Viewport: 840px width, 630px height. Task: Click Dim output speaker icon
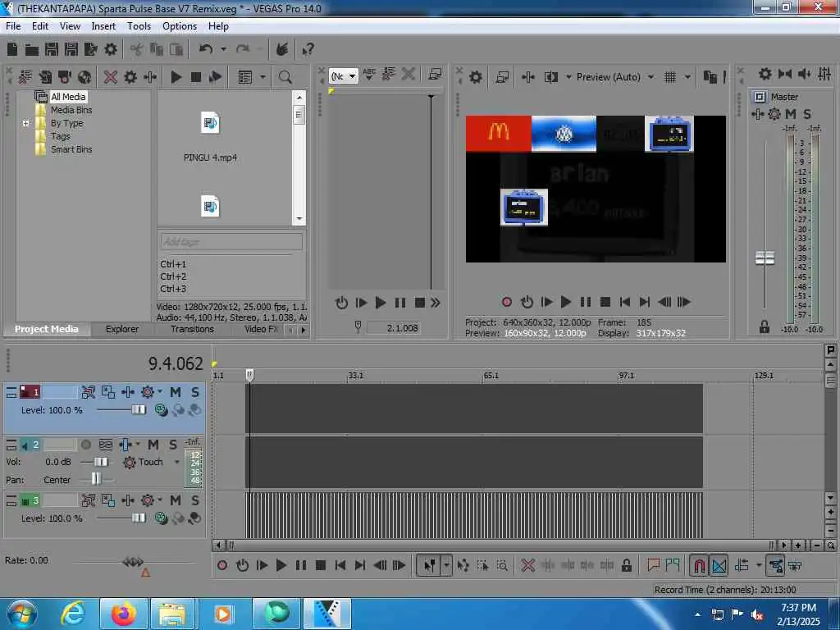[804, 74]
